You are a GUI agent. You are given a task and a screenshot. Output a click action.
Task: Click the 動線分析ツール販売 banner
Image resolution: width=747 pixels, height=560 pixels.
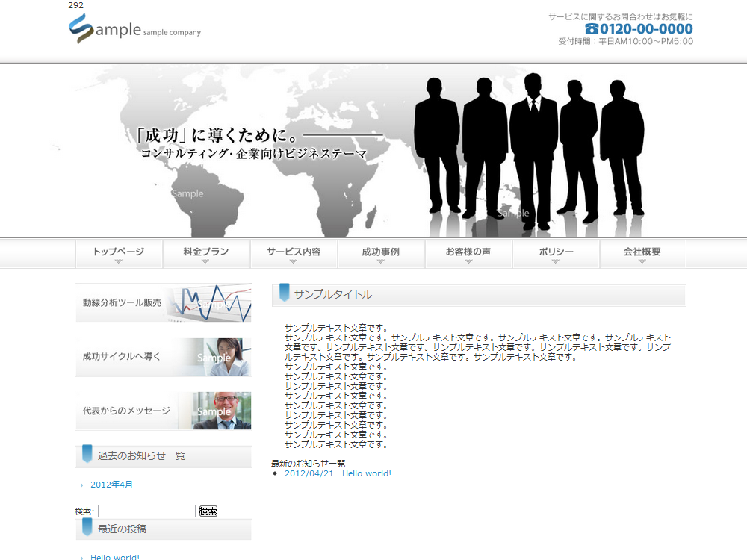click(x=164, y=303)
